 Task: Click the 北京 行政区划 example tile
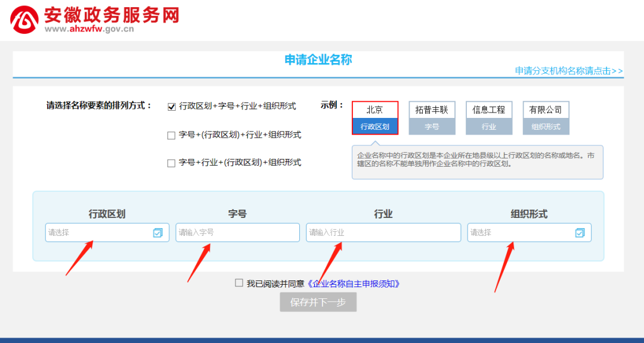click(375, 110)
